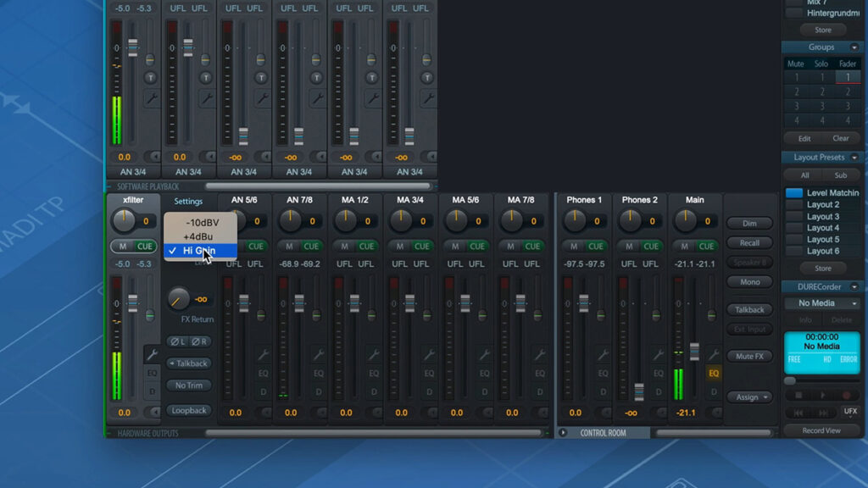
Task: Mute the Phones 2 channel
Action: (630, 247)
